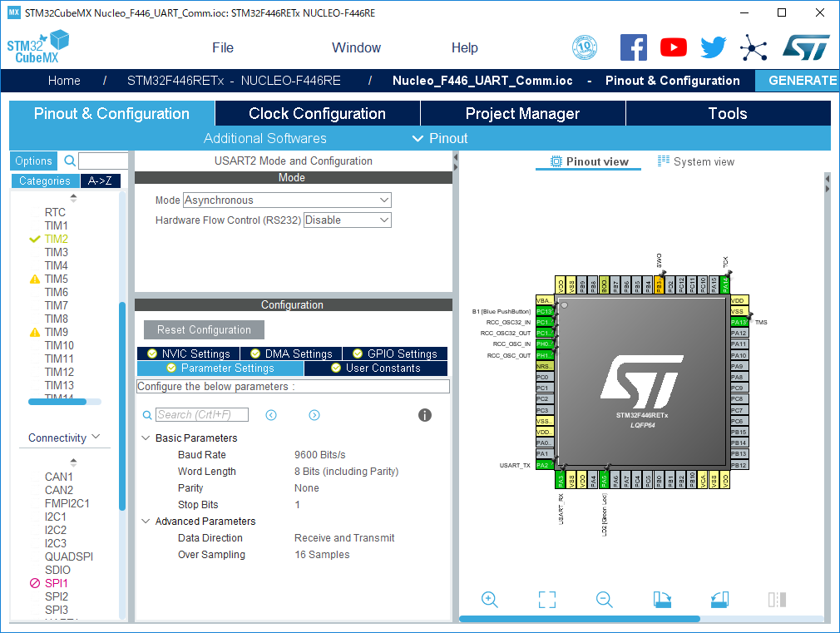This screenshot has height=633, width=840.
Task: Click the parameter Search (Crtl+F) field
Action: (202, 415)
